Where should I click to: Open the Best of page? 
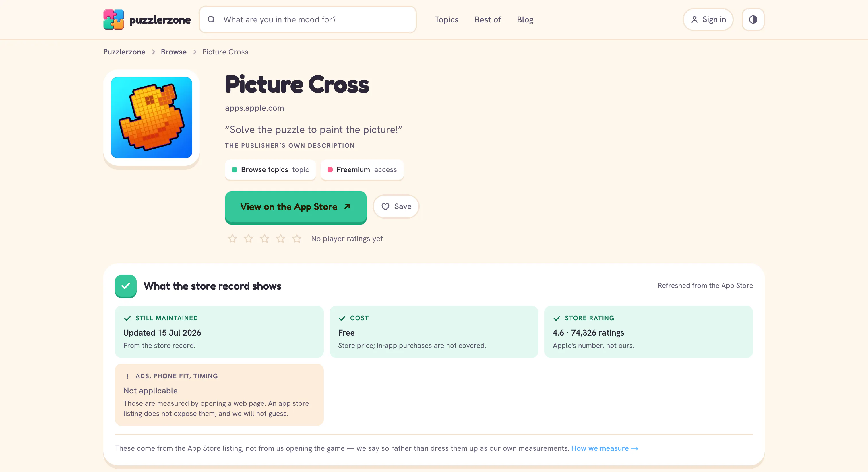(x=488, y=19)
